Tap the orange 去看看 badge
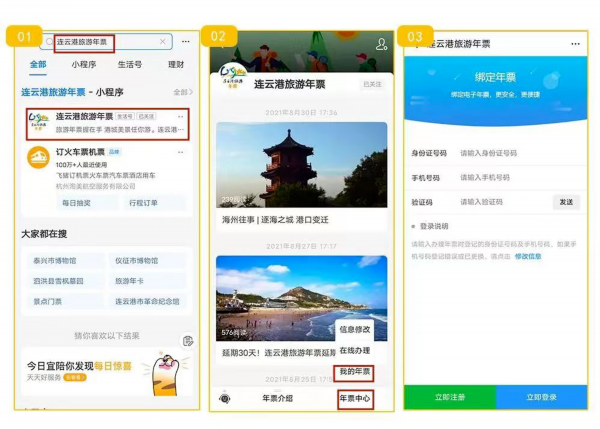The width and height of the screenshot is (600, 429). (75, 377)
